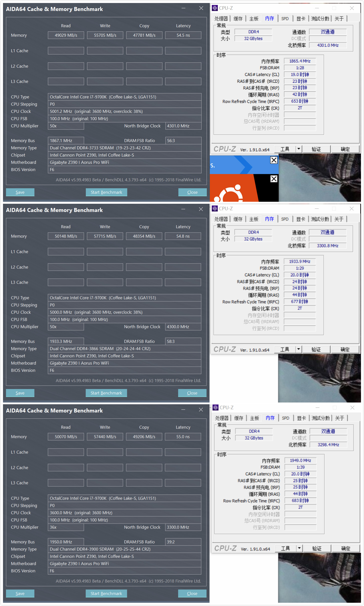
Task: Open the 工具 dropdown arrow in CPU-Z showing 1949.0 MHz
Action: pyautogui.click(x=299, y=548)
